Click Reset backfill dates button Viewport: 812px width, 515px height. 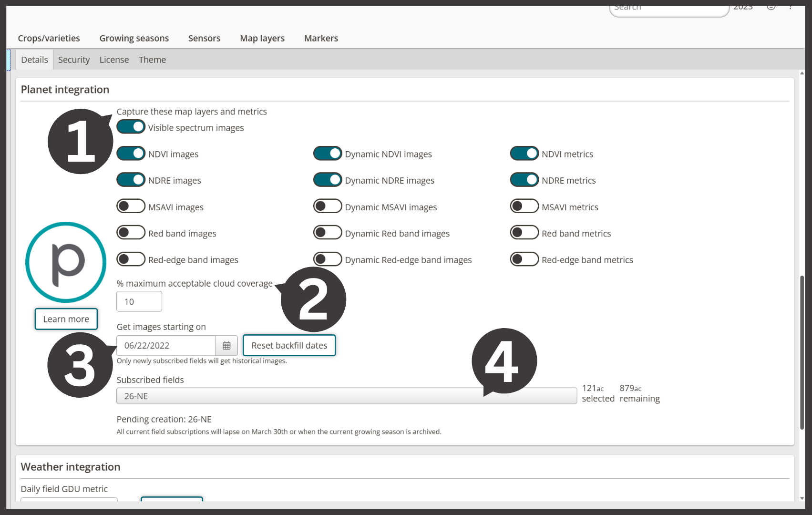point(289,345)
